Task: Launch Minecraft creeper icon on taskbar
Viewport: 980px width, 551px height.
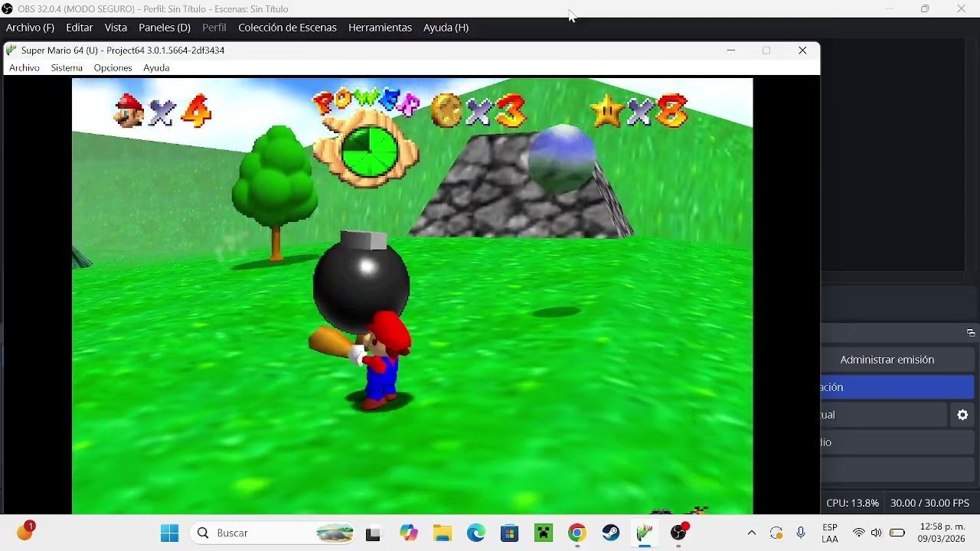Action: coord(544,533)
